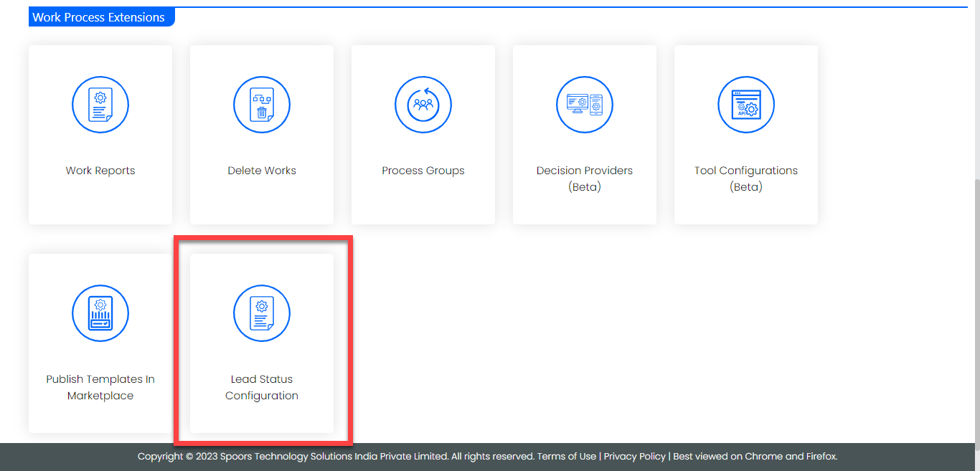Open Process Groups via its text label
Viewport: 980px width, 471px height.
(x=423, y=171)
